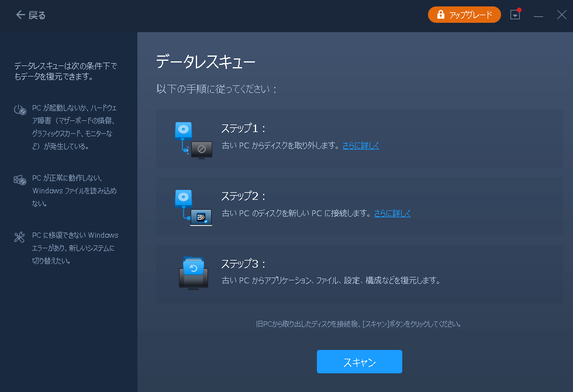
Task: Minimize the application window
Action: (539, 15)
